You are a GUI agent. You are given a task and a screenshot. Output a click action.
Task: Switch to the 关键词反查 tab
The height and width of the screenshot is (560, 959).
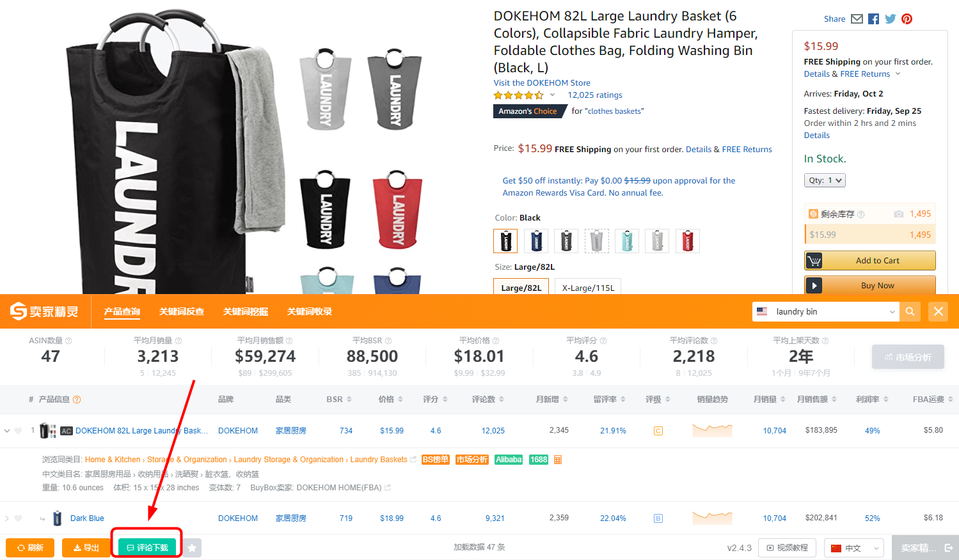pyautogui.click(x=182, y=312)
